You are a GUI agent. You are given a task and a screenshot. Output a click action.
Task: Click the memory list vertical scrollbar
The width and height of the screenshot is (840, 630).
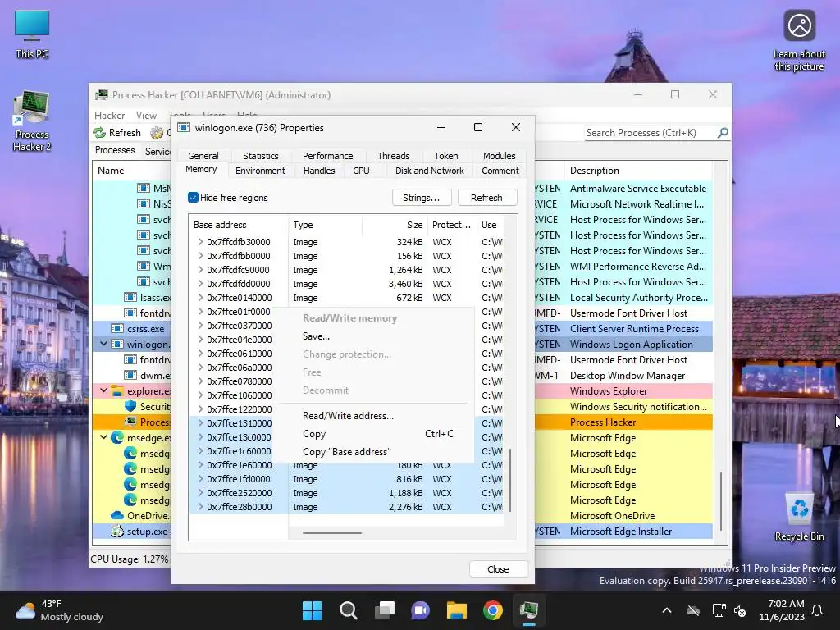[510, 479]
